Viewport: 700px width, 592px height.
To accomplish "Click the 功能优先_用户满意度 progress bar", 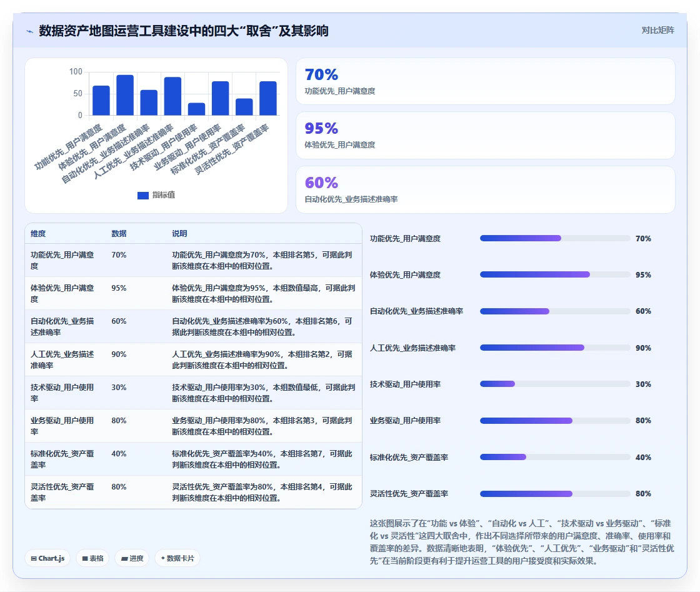I will click(x=555, y=238).
